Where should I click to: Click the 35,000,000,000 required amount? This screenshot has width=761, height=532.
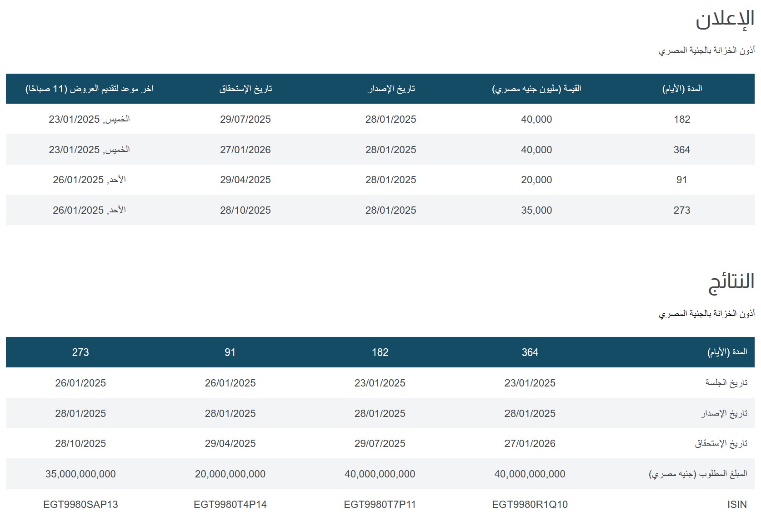[80, 474]
